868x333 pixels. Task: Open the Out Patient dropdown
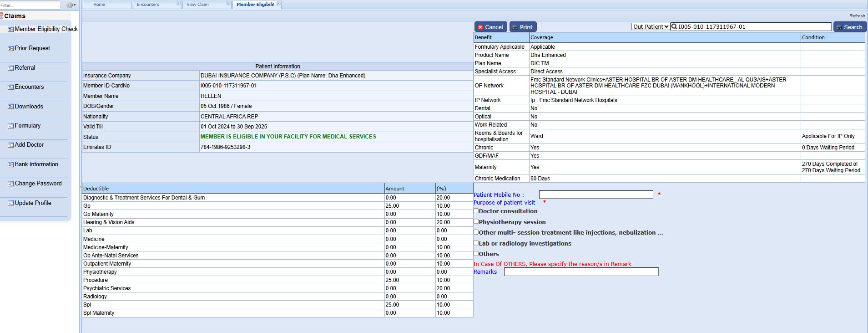click(x=651, y=27)
